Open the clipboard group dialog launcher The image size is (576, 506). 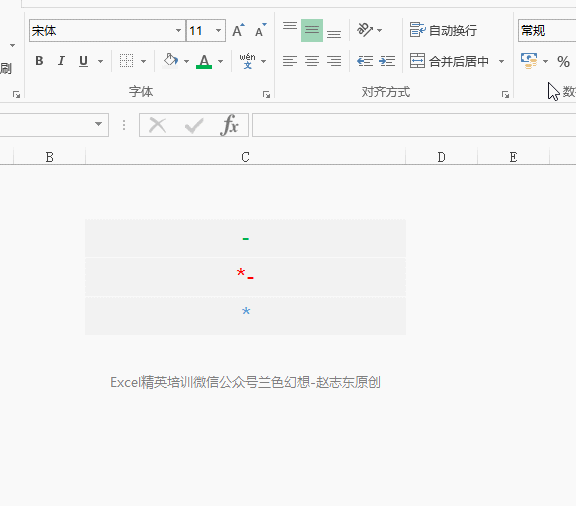point(16,95)
